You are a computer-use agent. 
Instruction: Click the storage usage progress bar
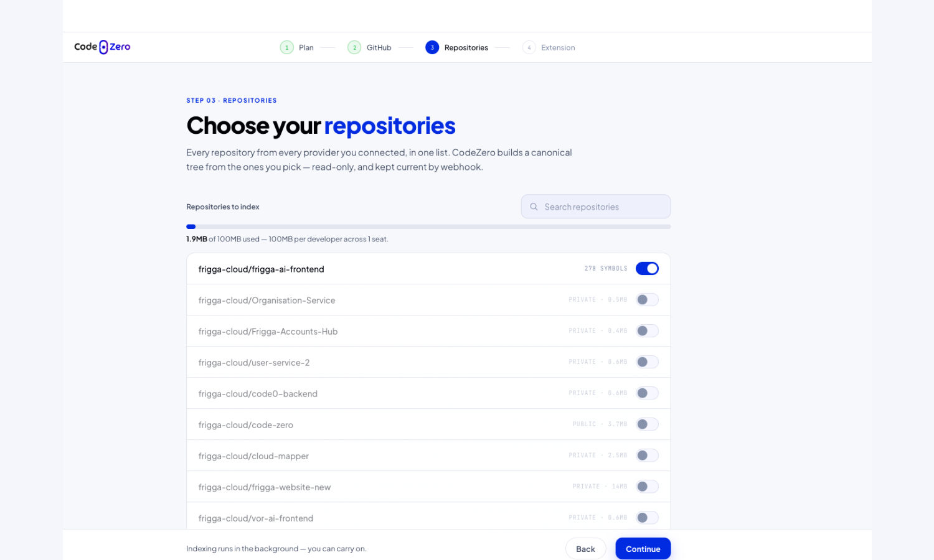tap(428, 226)
